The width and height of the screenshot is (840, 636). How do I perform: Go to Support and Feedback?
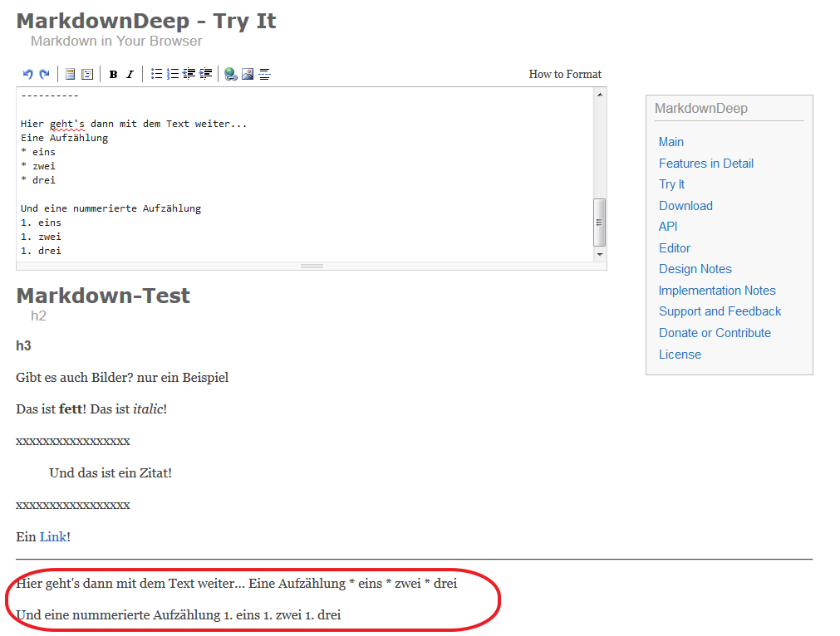coord(720,311)
